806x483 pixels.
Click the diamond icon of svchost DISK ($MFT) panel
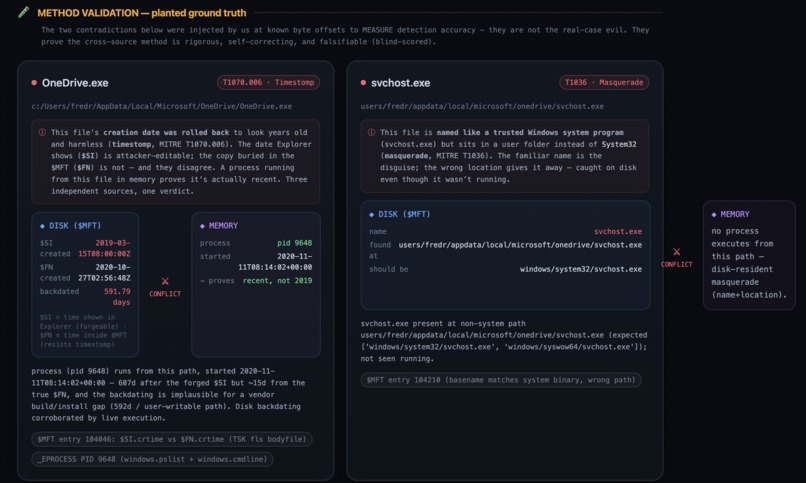pyautogui.click(x=371, y=214)
